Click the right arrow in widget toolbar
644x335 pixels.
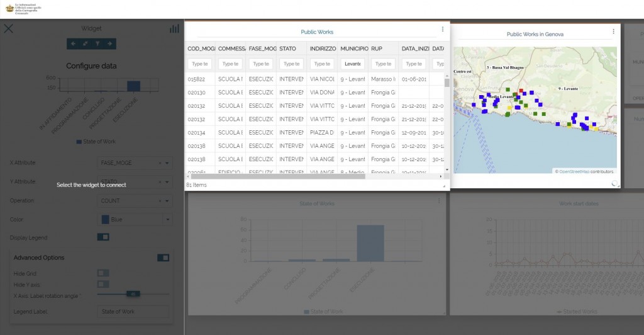110,43
